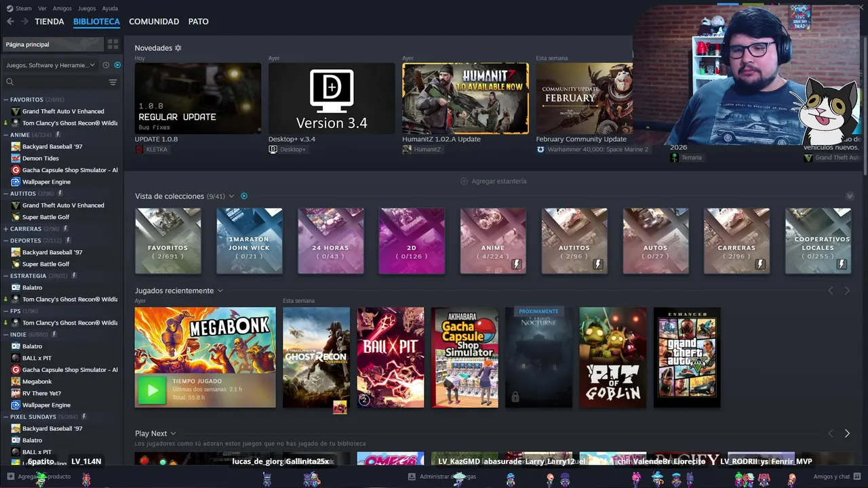The width and height of the screenshot is (868, 488).
Task: Open the 24 HORAS collection tile
Action: coord(331,241)
